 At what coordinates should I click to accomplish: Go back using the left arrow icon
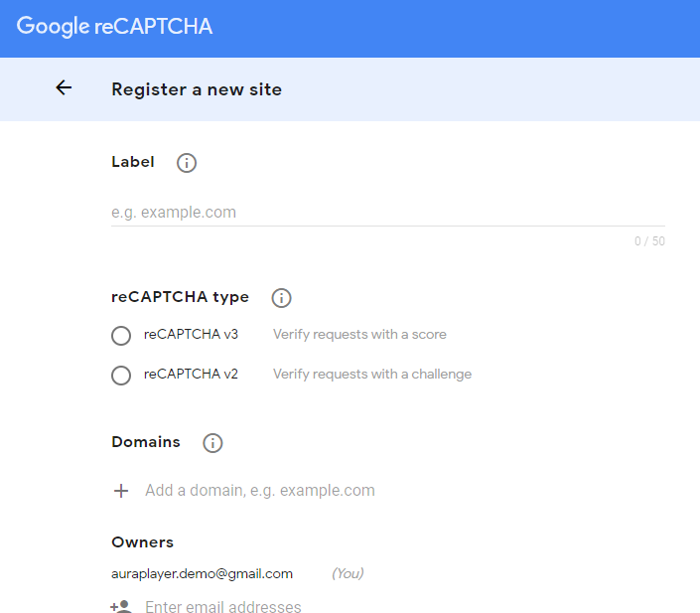64,87
